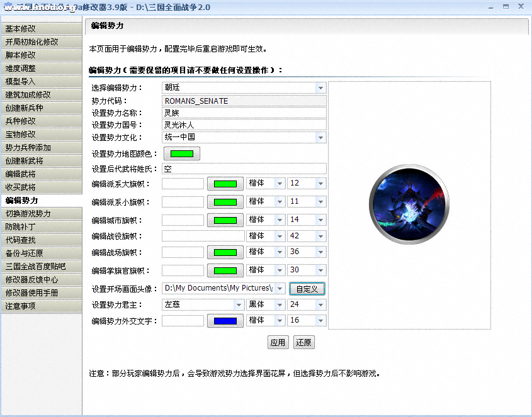Expand the 编辑城市旗帜 font name dropdown

(280, 220)
